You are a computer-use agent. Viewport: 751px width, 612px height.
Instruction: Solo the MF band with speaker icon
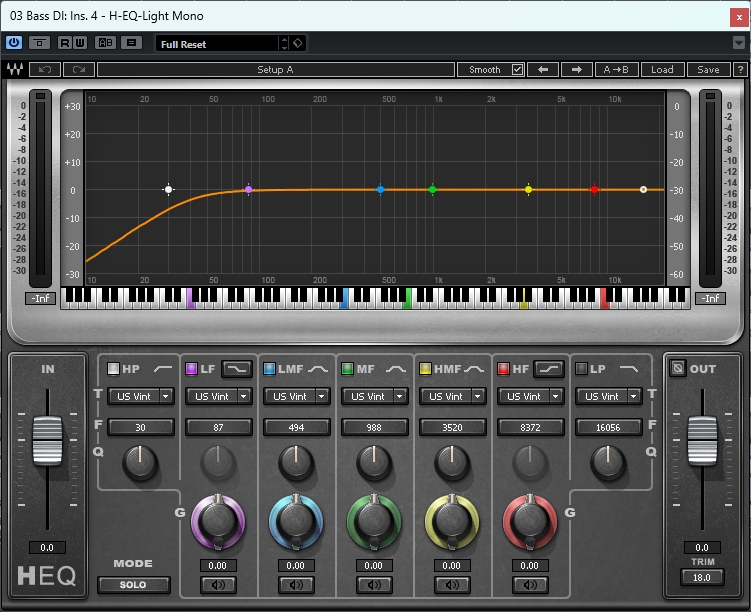click(374, 585)
